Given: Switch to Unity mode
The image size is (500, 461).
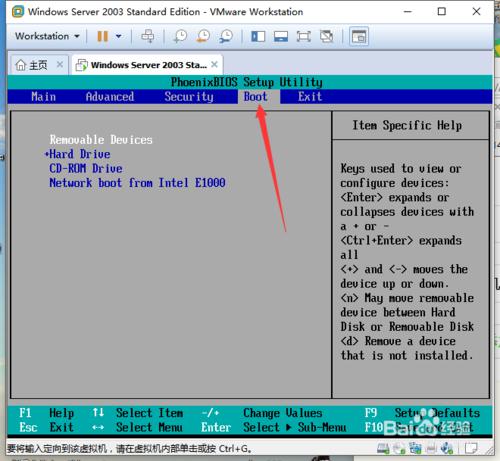Looking at the screenshot, I should click(x=326, y=36).
